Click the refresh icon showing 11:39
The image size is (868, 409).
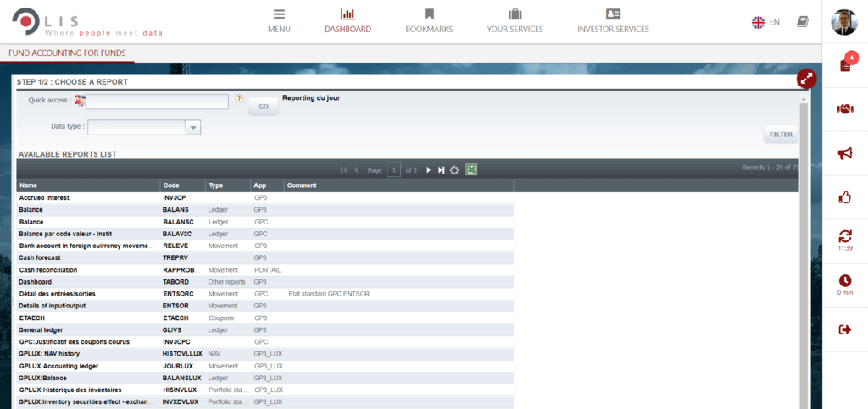(x=845, y=236)
